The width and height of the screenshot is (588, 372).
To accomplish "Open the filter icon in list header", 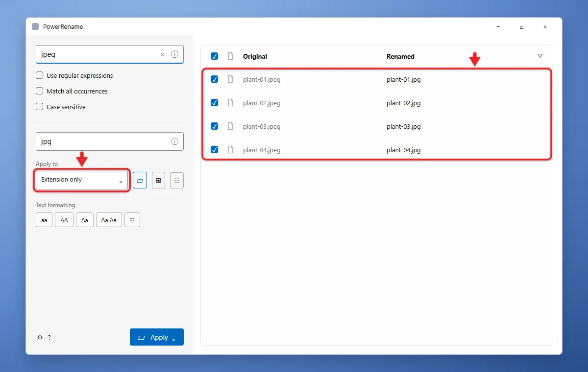I will (540, 56).
